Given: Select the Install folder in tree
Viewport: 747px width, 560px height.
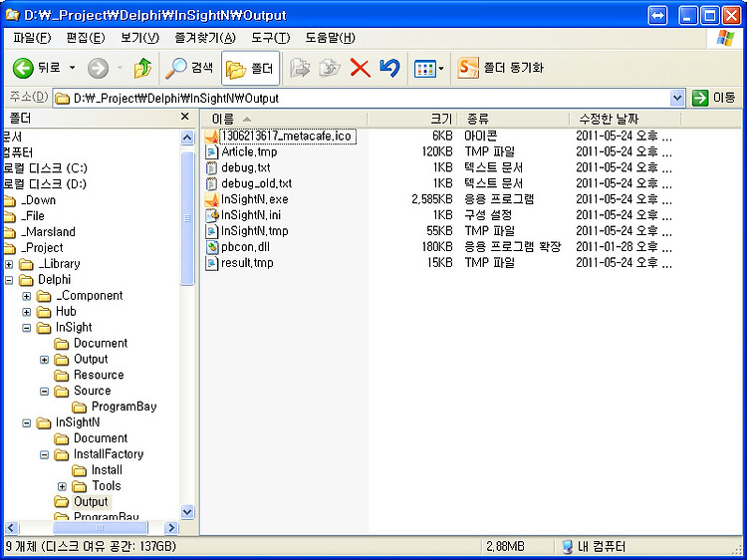Looking at the screenshot, I should (x=107, y=470).
